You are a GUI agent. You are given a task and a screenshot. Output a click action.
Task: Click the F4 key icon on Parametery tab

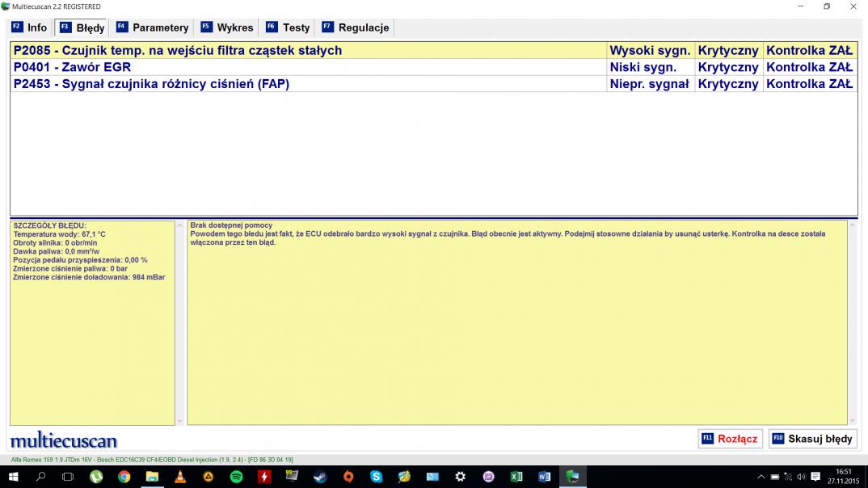point(122,27)
